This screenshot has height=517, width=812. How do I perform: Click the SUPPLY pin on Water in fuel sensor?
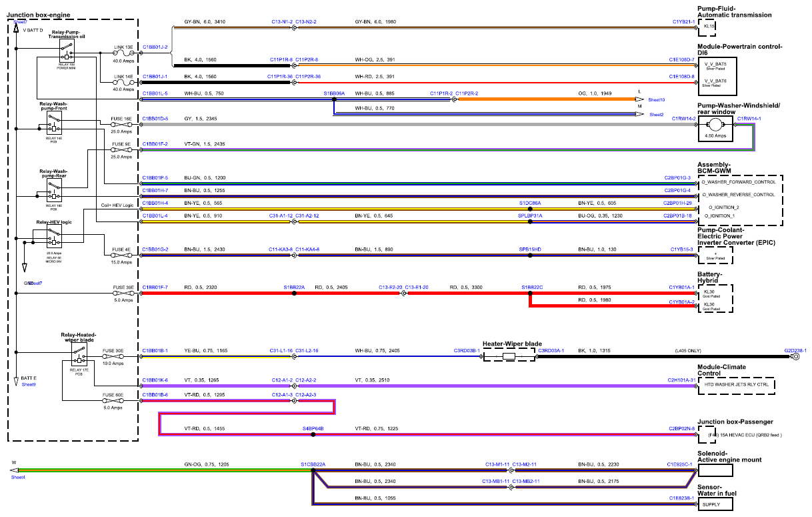click(x=711, y=504)
